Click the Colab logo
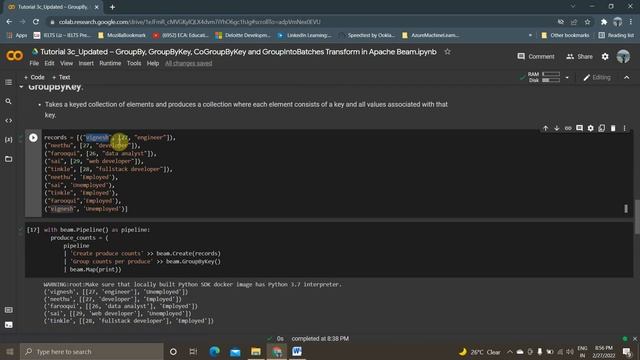This screenshot has height=360, width=640. click(15, 55)
